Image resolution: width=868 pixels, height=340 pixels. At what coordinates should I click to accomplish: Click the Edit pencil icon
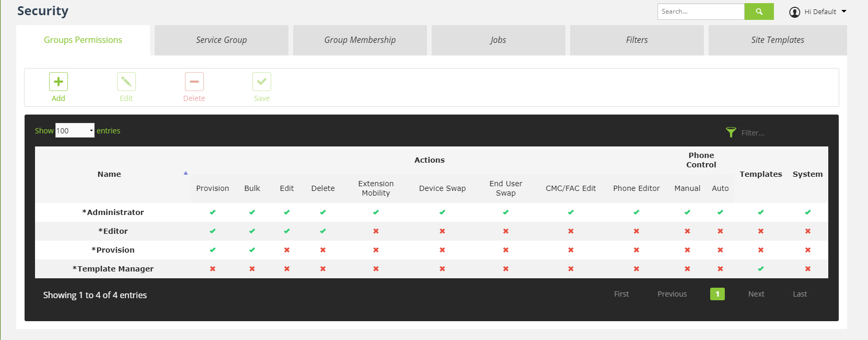tap(126, 82)
